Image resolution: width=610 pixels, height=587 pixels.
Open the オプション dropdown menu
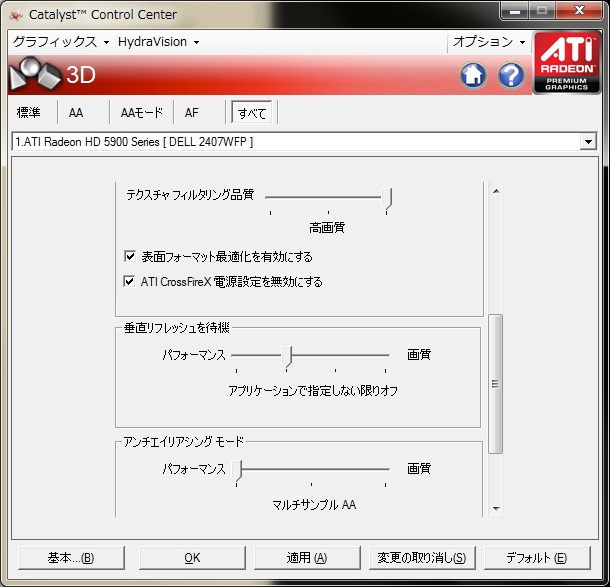(x=489, y=42)
